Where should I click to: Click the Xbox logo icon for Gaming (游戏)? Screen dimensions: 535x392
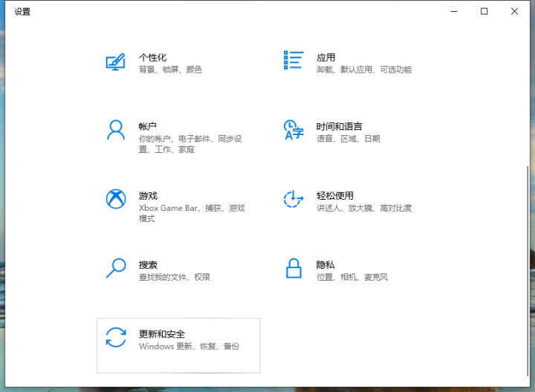tap(115, 199)
